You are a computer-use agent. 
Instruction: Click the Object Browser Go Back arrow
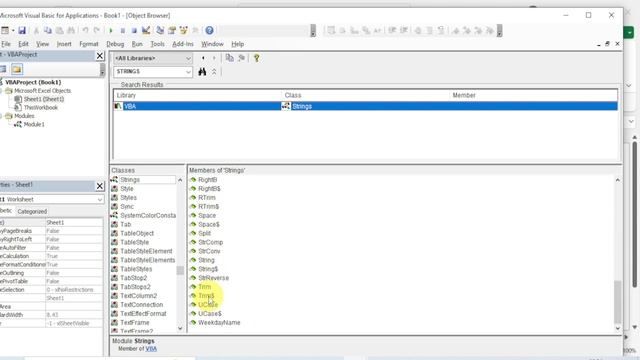pos(203,58)
